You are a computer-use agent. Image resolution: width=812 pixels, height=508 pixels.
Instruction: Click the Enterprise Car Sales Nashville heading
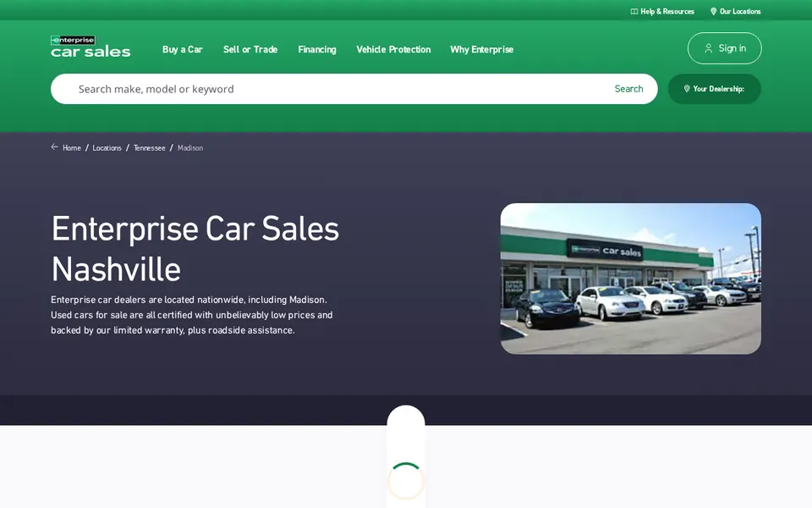[195, 249]
